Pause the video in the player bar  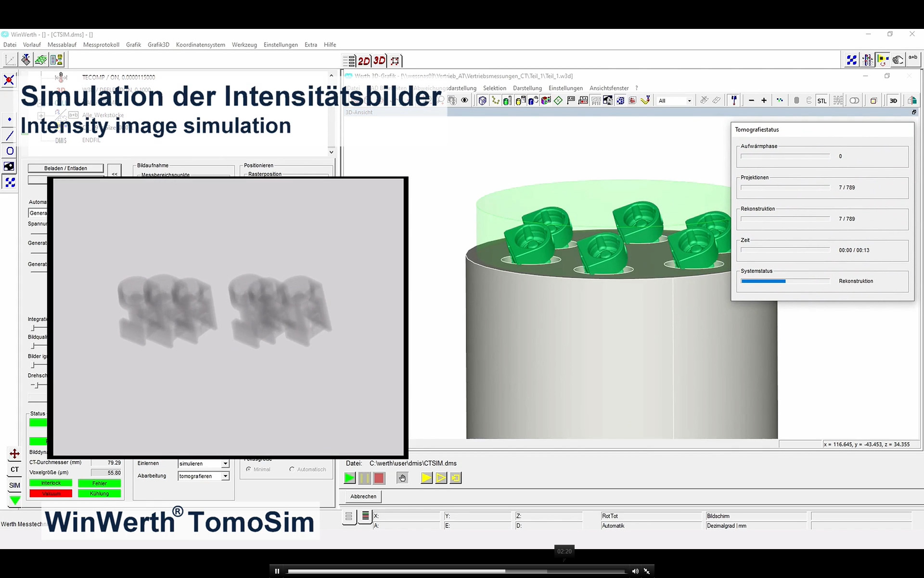pyautogui.click(x=277, y=571)
